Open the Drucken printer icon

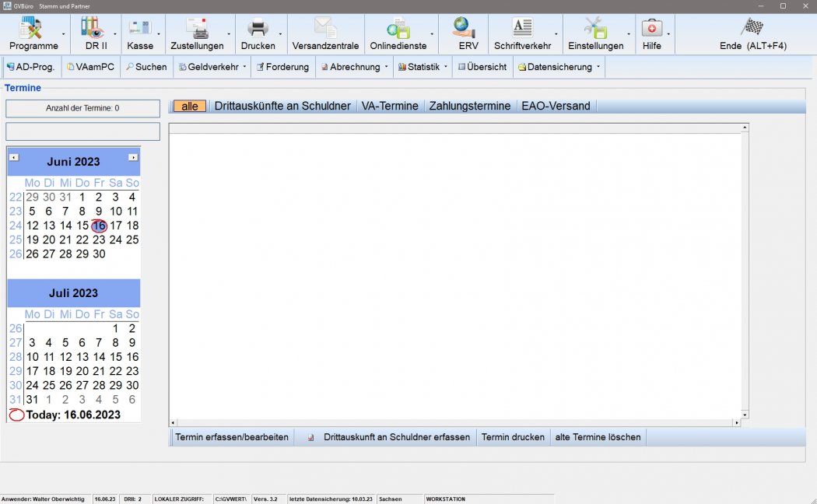pyautogui.click(x=258, y=28)
